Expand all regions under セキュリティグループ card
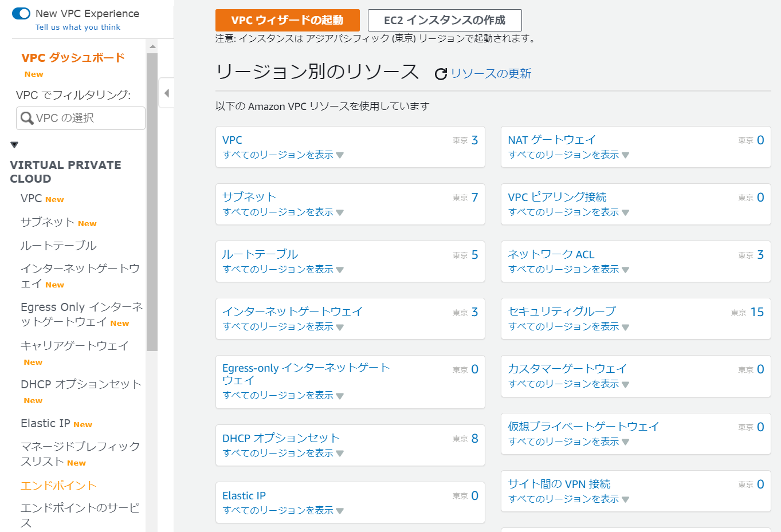Image resolution: width=781 pixels, height=532 pixels. (569, 326)
